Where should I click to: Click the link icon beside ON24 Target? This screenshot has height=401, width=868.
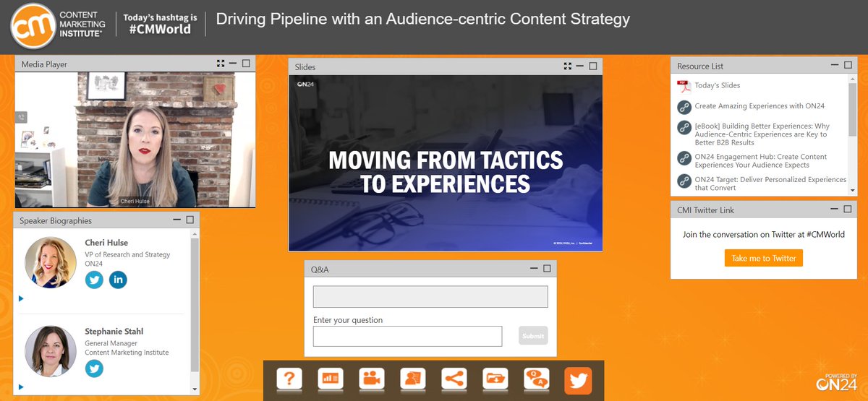[684, 181]
